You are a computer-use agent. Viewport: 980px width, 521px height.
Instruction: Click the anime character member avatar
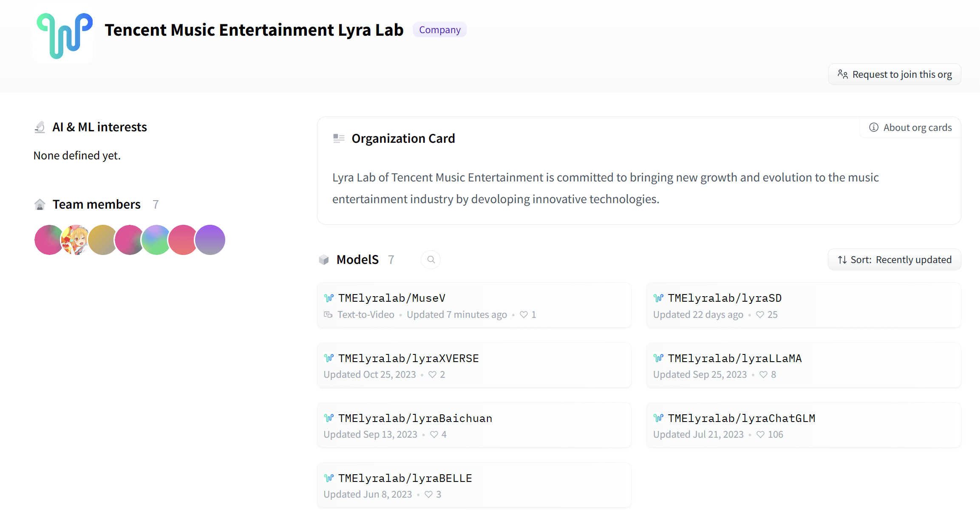[76, 240]
